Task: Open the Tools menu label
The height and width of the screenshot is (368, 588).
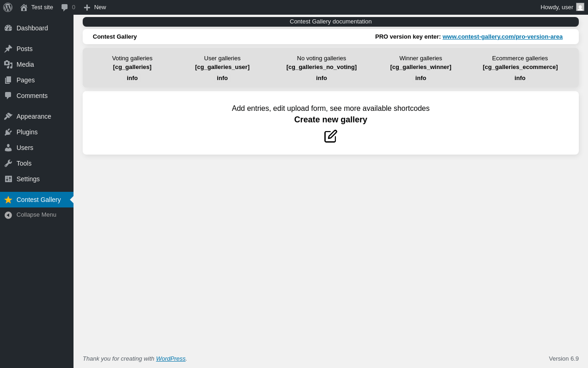Action: click(x=24, y=163)
